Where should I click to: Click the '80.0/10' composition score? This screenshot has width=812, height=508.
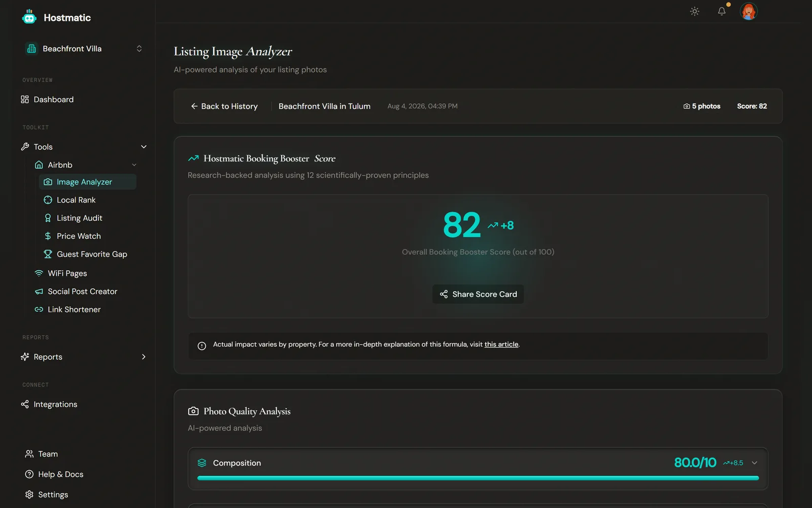695,463
